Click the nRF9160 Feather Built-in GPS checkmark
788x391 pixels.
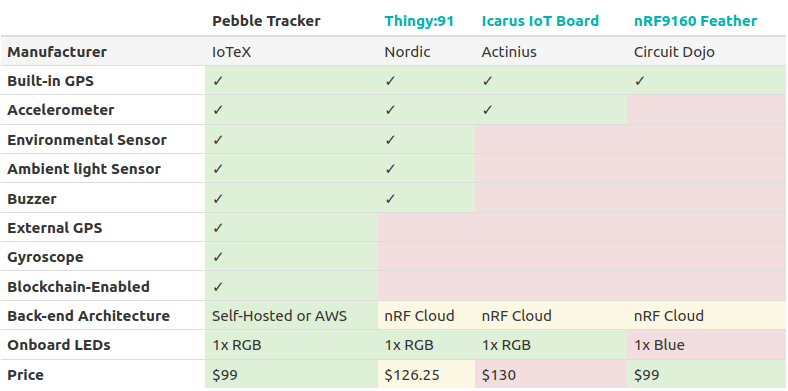(x=639, y=81)
